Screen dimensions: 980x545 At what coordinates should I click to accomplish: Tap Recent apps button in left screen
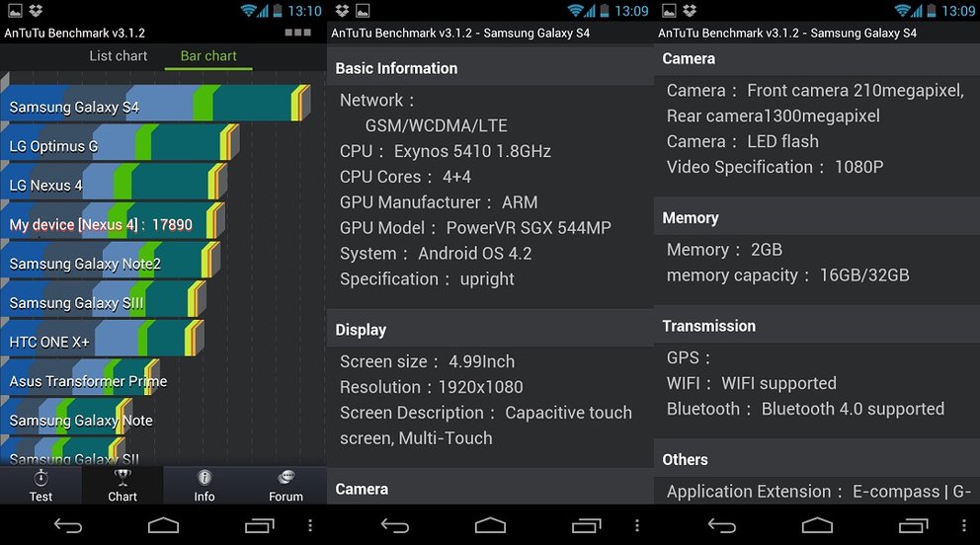tap(260, 525)
